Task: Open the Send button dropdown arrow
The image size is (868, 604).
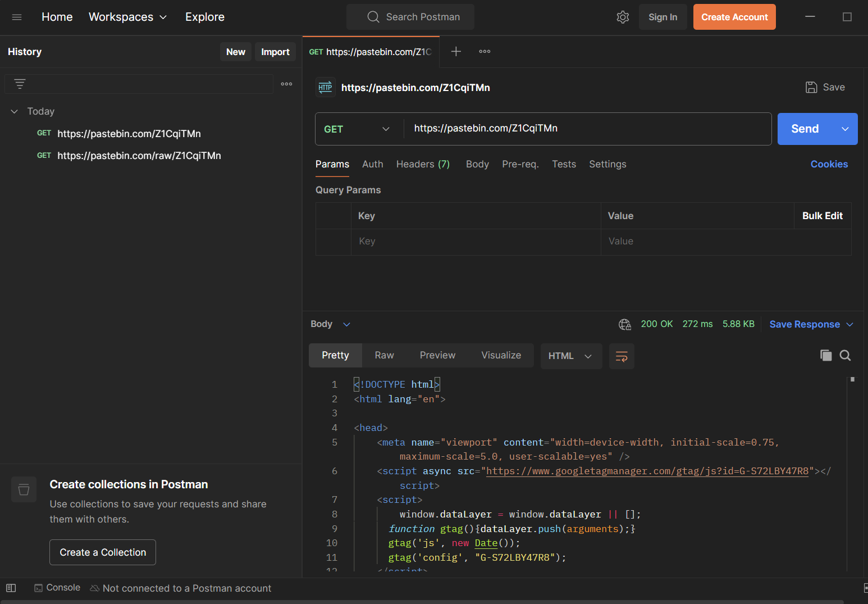Action: (x=845, y=129)
